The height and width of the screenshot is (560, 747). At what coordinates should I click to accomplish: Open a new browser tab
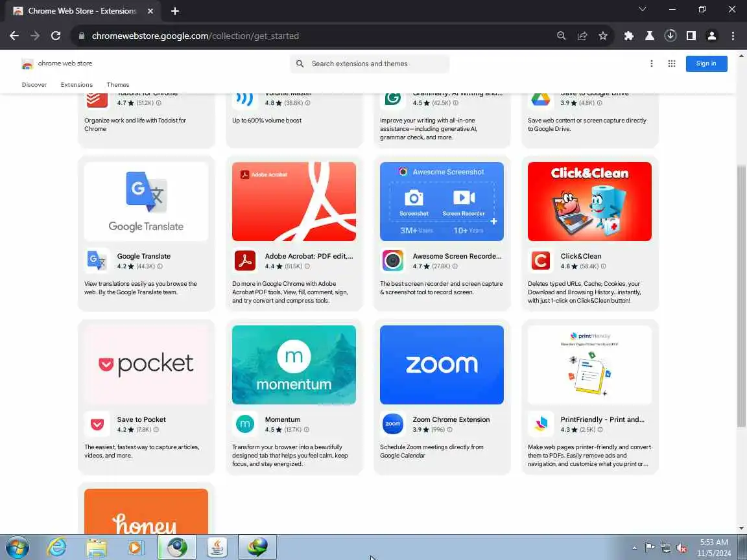pos(175,11)
